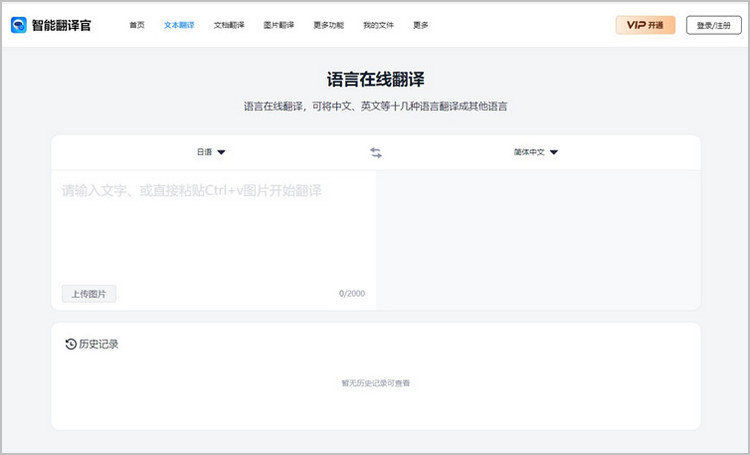Click the VIP 开通 button

pos(645,25)
